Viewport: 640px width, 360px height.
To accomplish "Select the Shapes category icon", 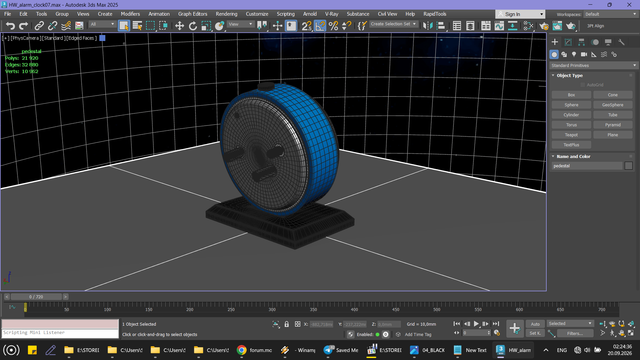I will (564, 54).
